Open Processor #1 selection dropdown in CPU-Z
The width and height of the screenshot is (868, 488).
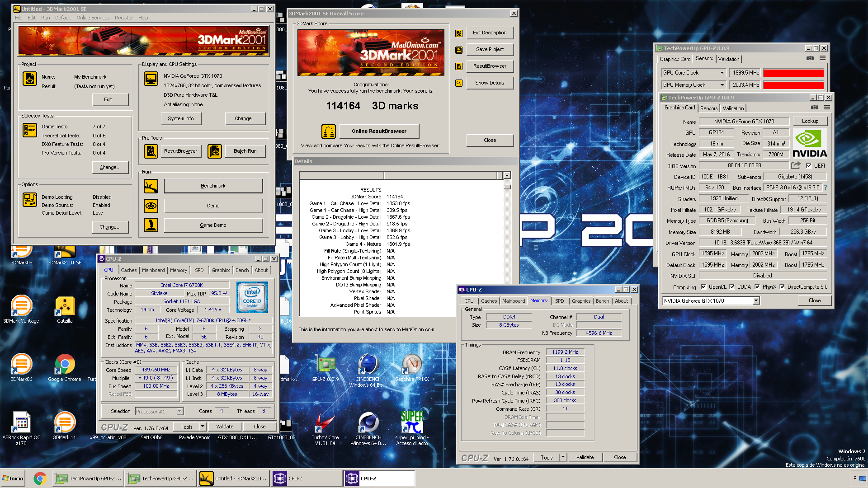click(x=179, y=411)
